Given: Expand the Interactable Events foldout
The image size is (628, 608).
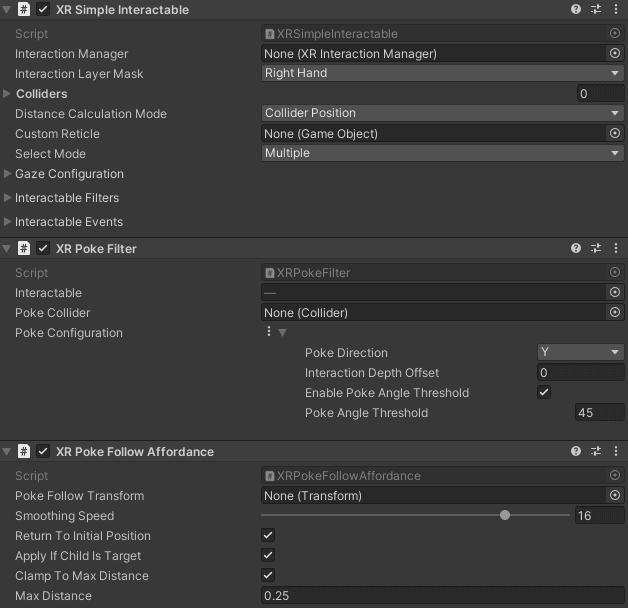Looking at the screenshot, I should 9,222.
